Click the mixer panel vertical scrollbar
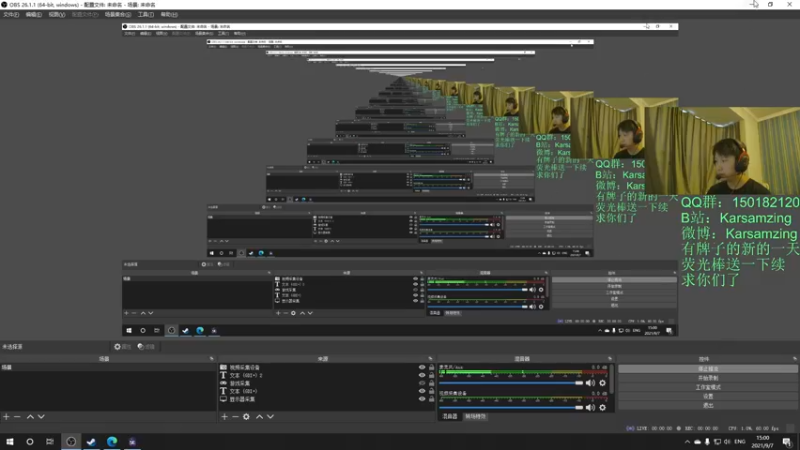The height and width of the screenshot is (450, 800). [x=612, y=379]
